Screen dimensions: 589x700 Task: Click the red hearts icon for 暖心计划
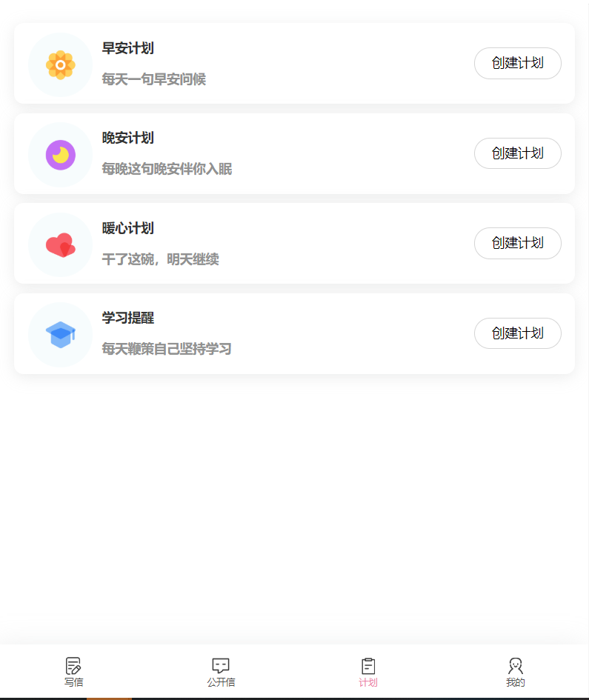point(60,244)
